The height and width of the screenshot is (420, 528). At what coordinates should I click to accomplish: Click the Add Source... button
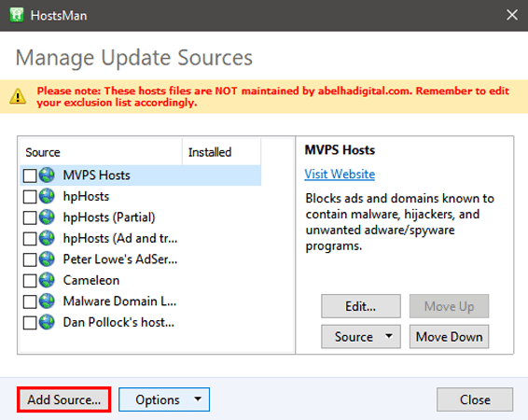click(x=64, y=399)
